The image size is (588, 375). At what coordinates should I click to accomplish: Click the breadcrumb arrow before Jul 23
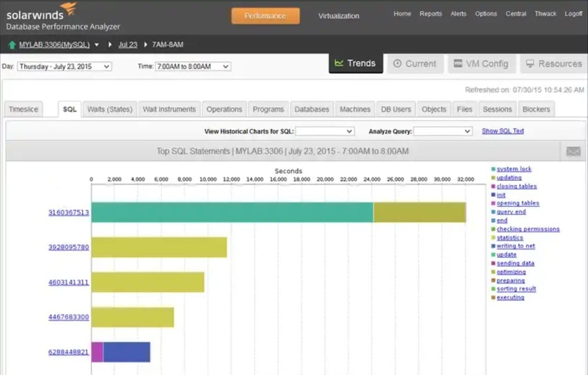pyautogui.click(x=110, y=45)
